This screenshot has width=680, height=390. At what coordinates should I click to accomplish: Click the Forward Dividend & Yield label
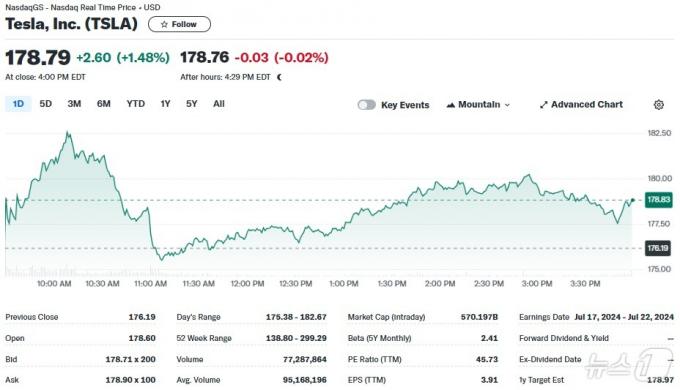tap(564, 338)
